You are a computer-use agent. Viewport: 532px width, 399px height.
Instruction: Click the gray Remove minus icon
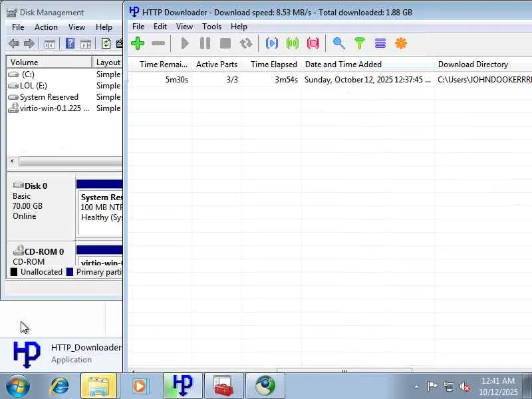pyautogui.click(x=158, y=43)
